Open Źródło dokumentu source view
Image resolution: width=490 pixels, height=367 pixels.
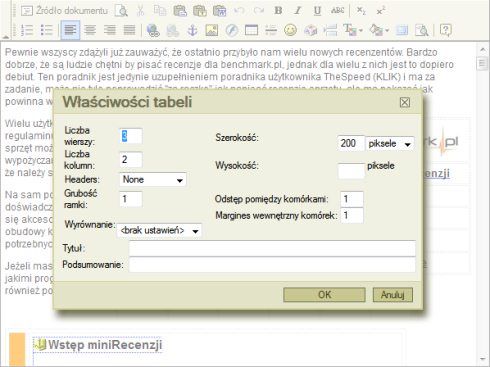[x=65, y=11]
